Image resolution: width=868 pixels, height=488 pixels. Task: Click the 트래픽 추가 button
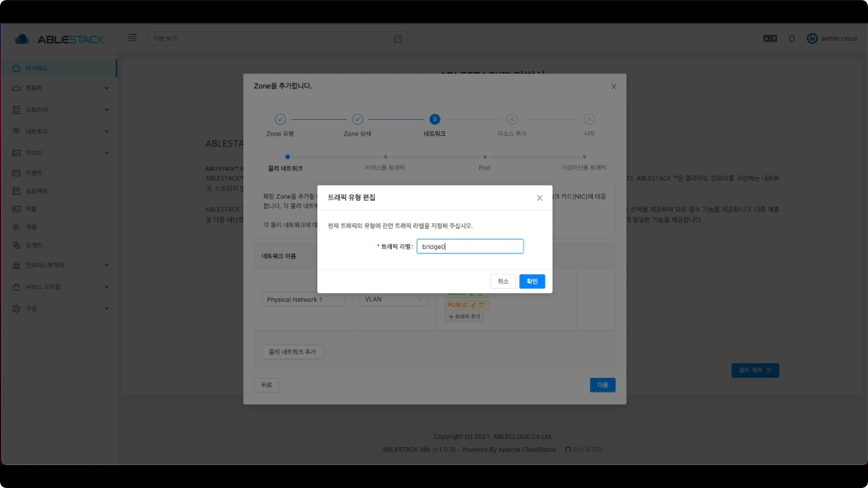click(x=464, y=317)
